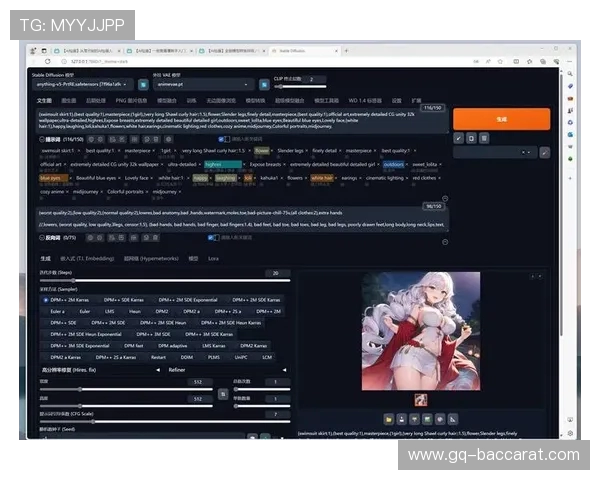Click the swap width and height icon

point(223,394)
